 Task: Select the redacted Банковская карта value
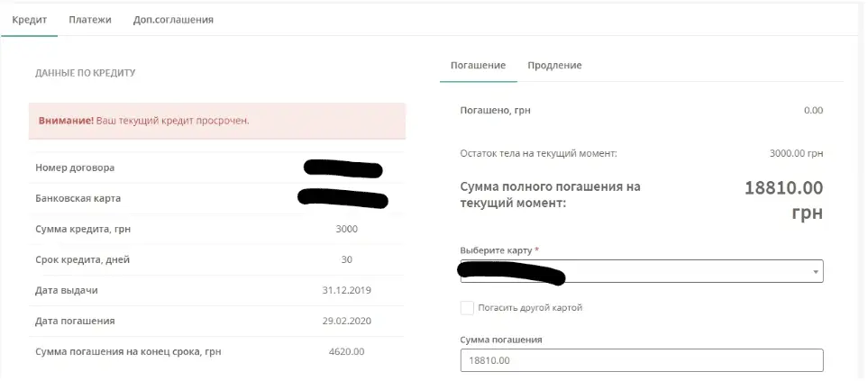tap(343, 197)
